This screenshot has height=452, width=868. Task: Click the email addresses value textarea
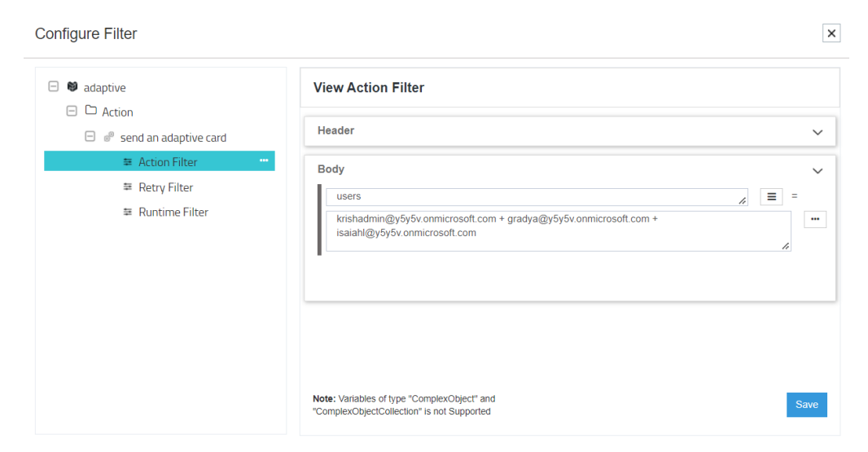click(558, 231)
